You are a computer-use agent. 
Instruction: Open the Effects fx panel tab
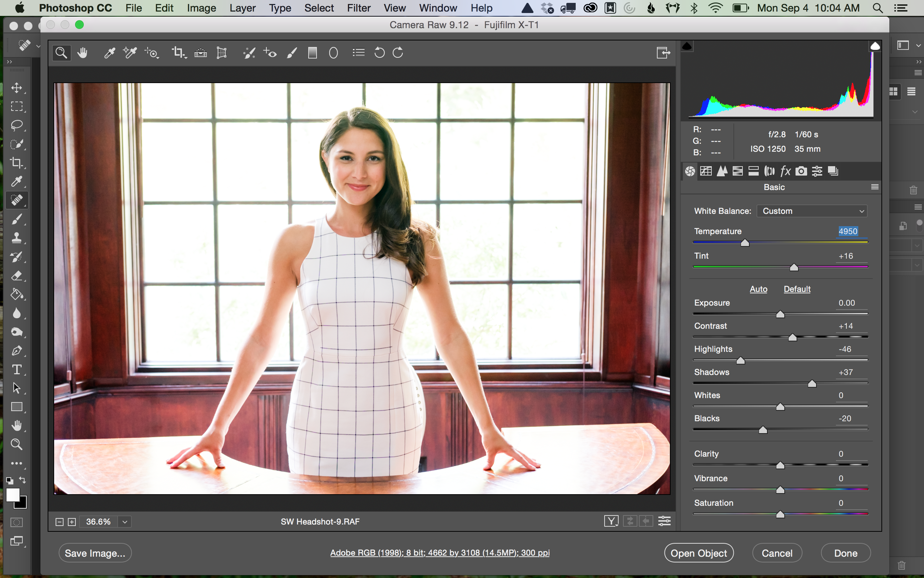(785, 171)
